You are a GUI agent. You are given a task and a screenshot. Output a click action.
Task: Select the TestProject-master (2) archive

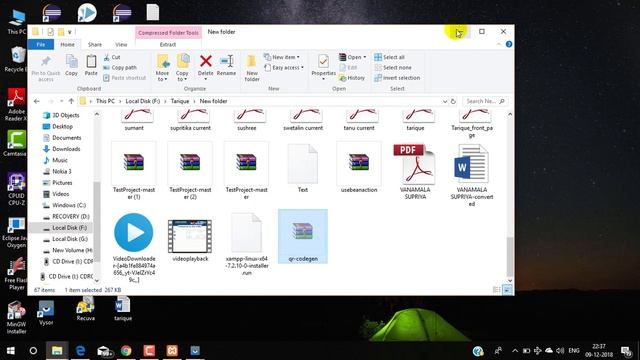190,171
